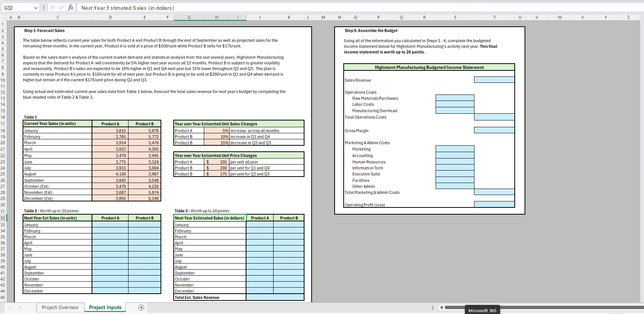Select the row 32 header
Image resolution: width=644 pixels, height=314 pixels.
3,218
